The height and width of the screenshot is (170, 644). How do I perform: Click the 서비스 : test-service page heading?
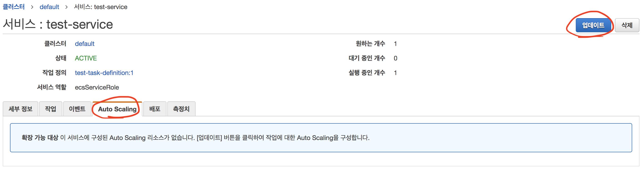(x=58, y=25)
